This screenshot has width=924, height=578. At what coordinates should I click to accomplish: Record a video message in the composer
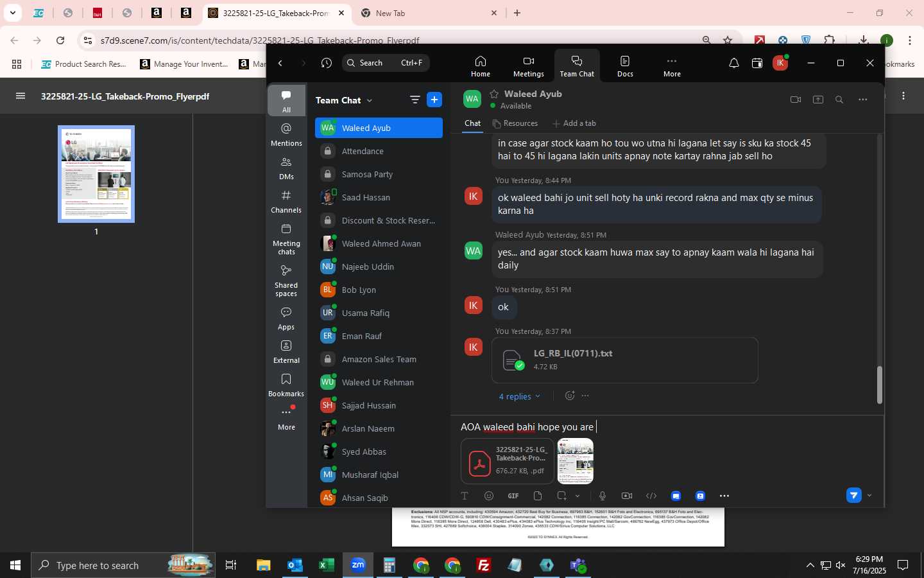point(627,496)
